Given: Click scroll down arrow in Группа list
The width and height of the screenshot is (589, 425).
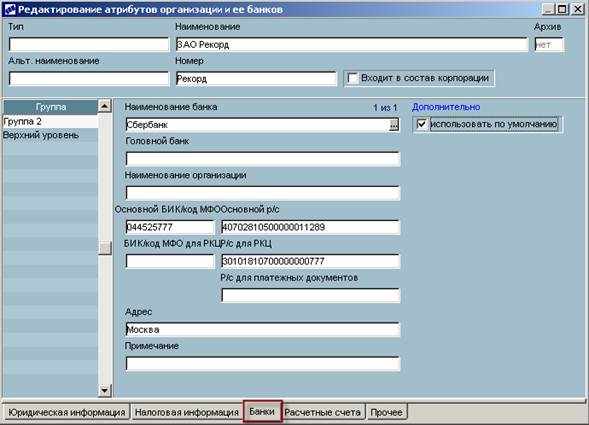Looking at the screenshot, I should [x=104, y=391].
